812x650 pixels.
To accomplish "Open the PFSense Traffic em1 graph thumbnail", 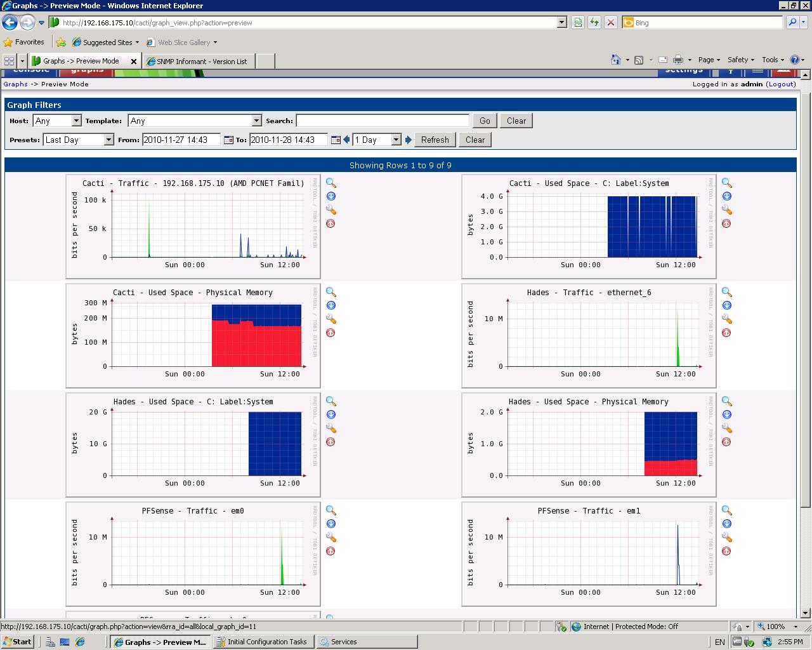I will (x=589, y=554).
